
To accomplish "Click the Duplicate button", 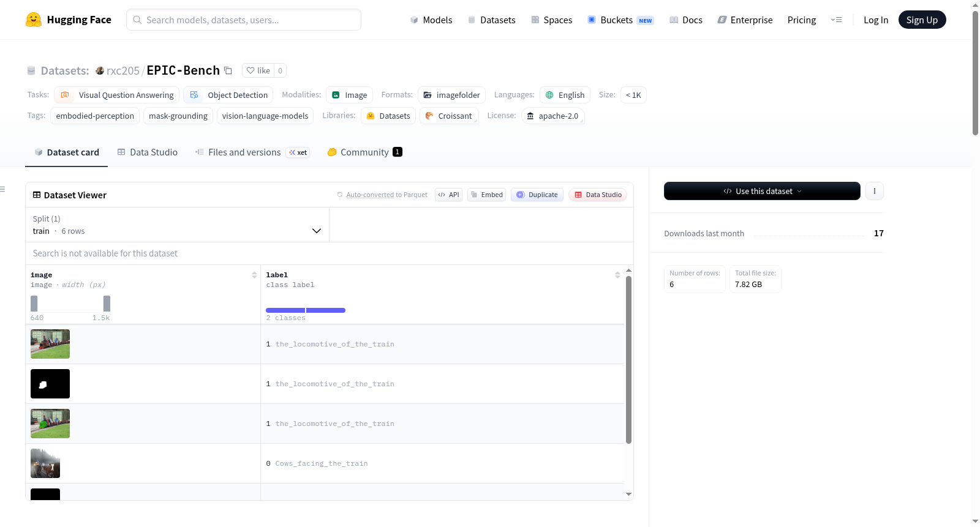I will coord(537,195).
